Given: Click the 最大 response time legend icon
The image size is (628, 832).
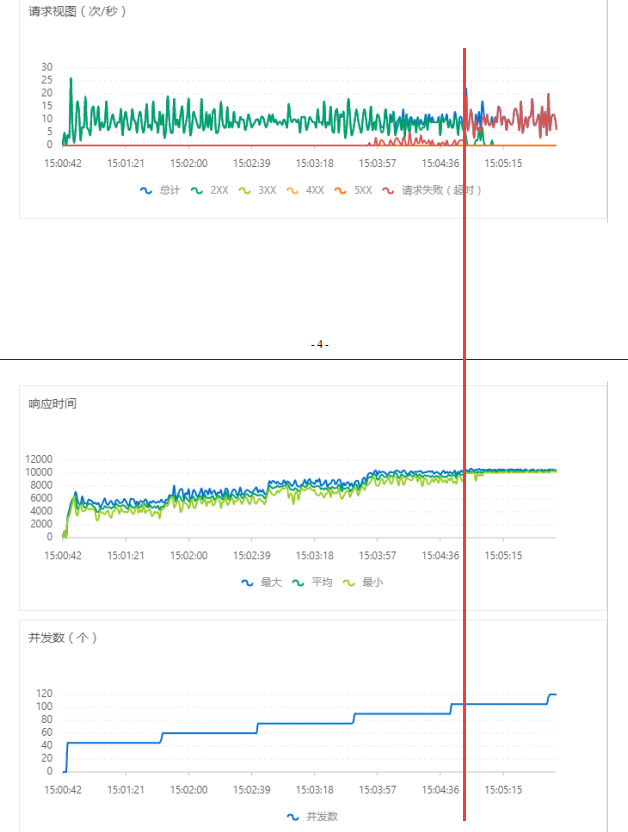Looking at the screenshot, I should point(247,583).
